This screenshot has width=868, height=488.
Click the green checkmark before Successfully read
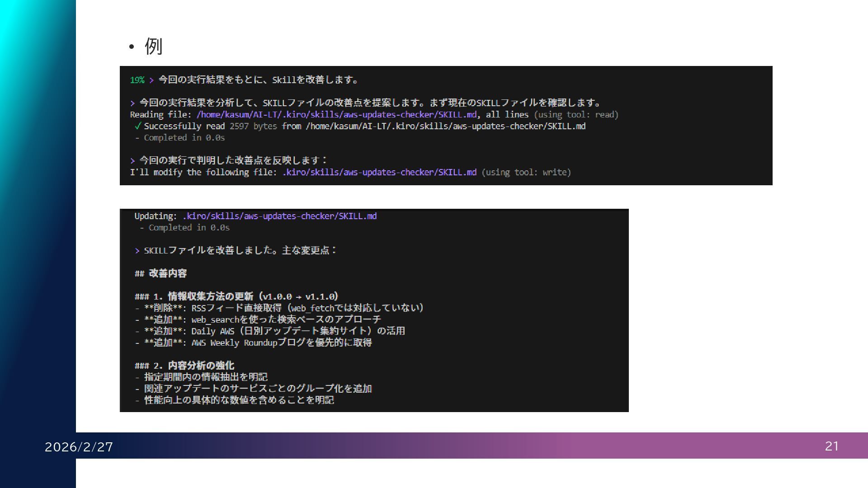[x=138, y=126]
